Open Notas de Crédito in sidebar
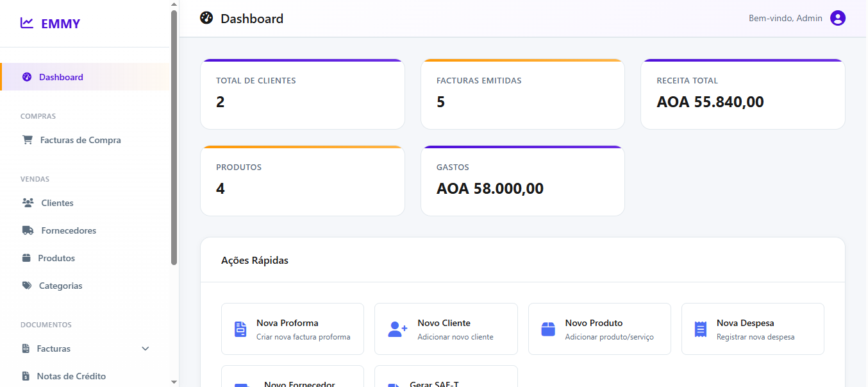868x387 pixels. pos(71,376)
